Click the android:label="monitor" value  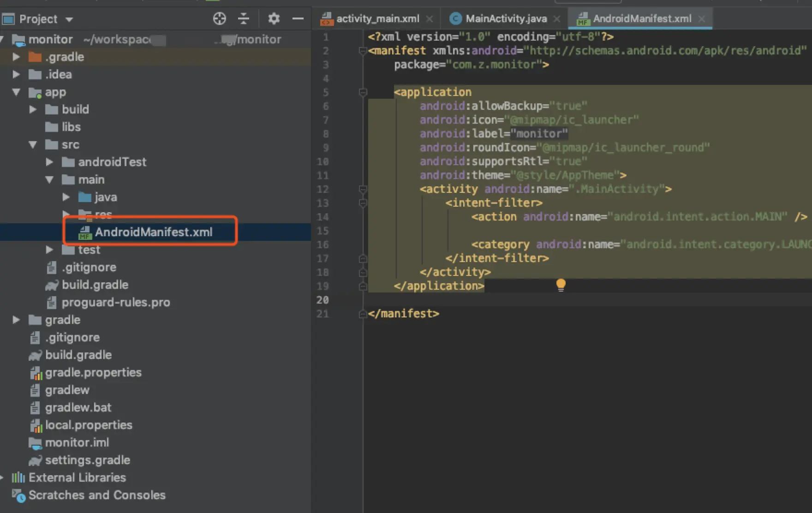[539, 134]
